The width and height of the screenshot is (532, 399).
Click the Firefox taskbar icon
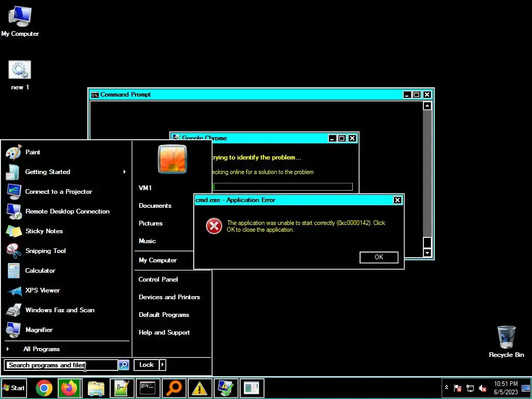tap(69, 388)
